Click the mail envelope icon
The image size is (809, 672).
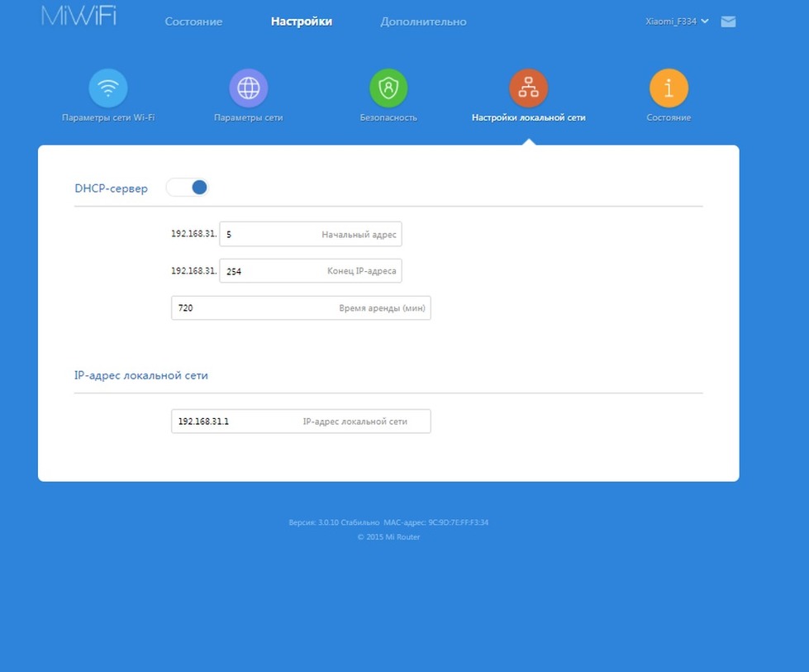click(728, 21)
